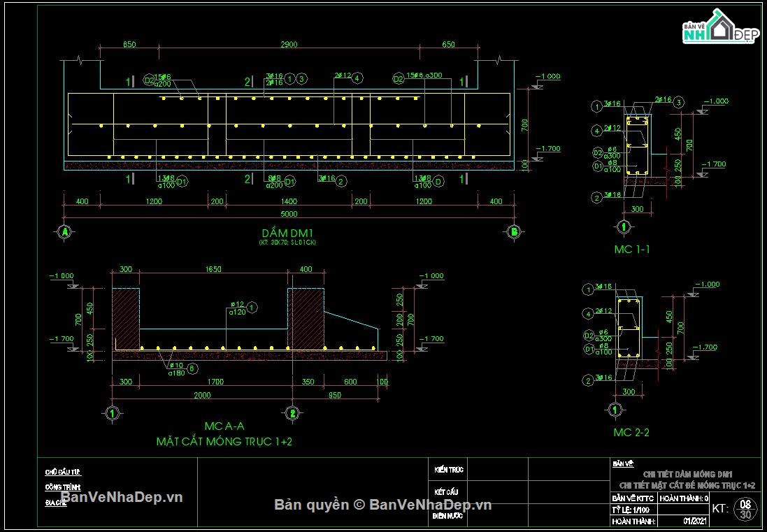The width and height of the screenshot is (767, 532).
Task: Select grid axis bubble A under beam DM1
Action: (64, 232)
